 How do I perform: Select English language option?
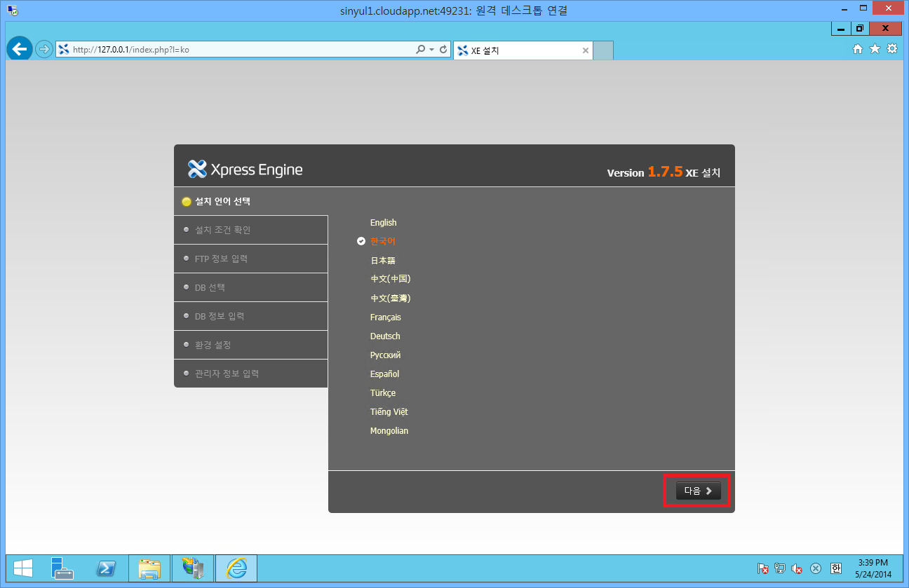coord(383,222)
